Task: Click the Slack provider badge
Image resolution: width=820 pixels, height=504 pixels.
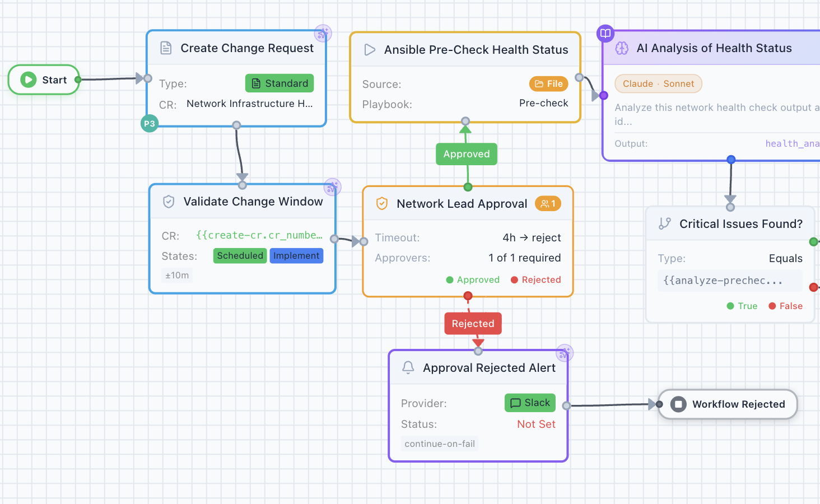Action: (530, 403)
